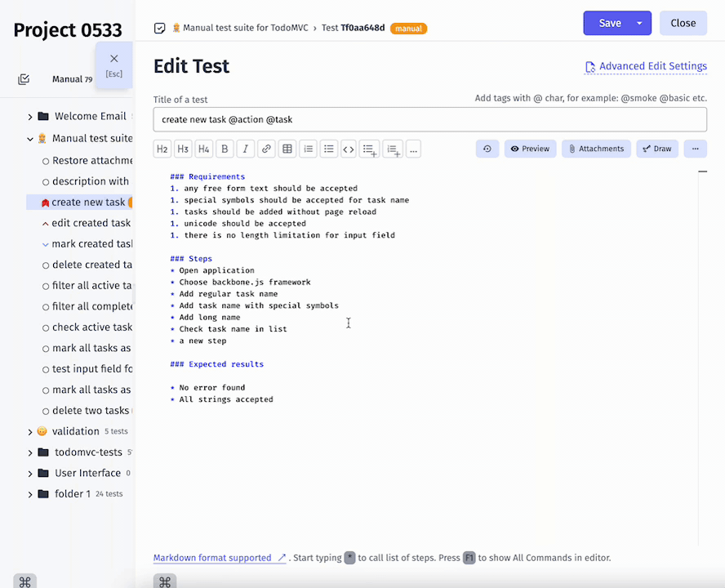Open the Markdown format supported link
This screenshot has width=725, height=588.
220,558
